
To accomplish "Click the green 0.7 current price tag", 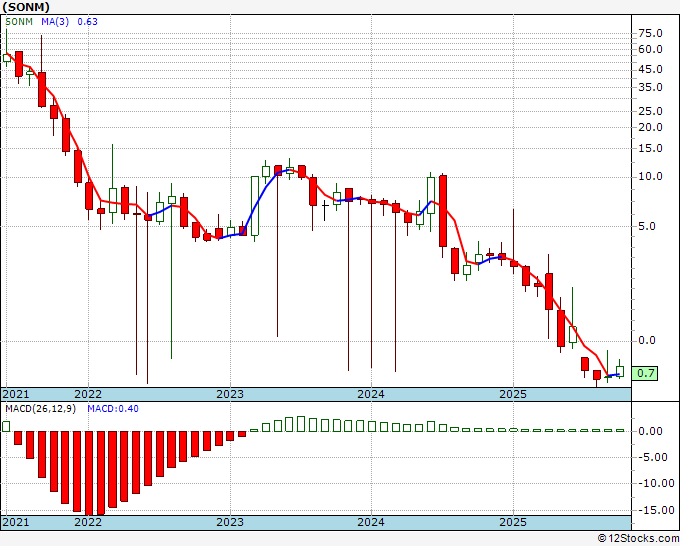I will pyautogui.click(x=645, y=373).
